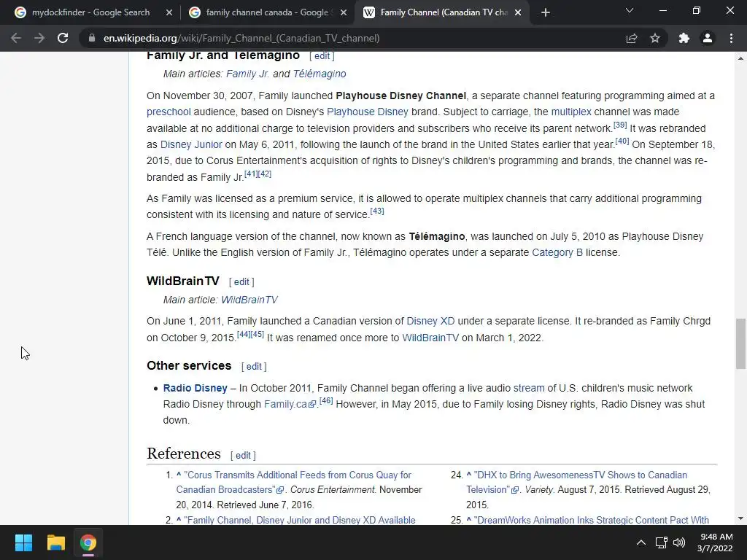747x560 pixels.
Task: Open WildBrainTV main article link
Action: pos(249,300)
